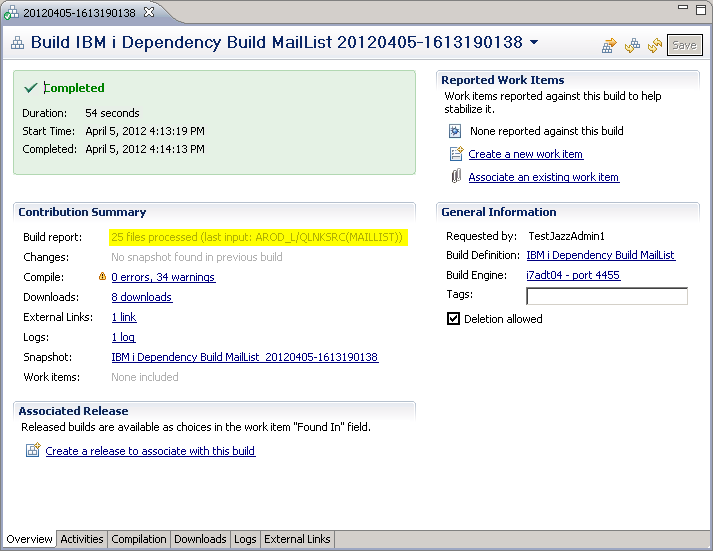Click the paperclip associate work item icon
The width and height of the screenshot is (713, 551).
pos(456,177)
